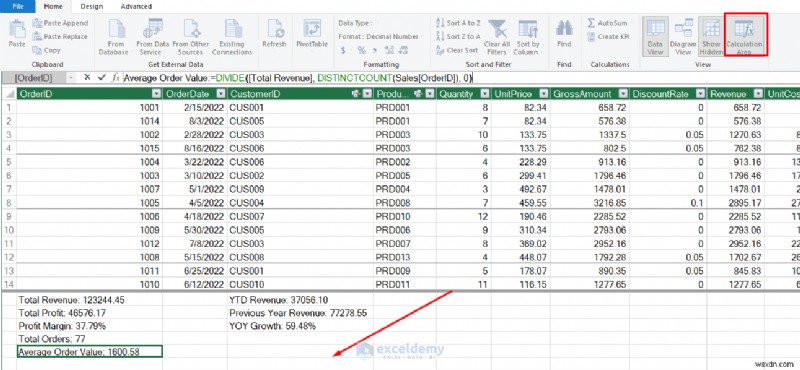Toggle the Calculation Area

[x=744, y=37]
